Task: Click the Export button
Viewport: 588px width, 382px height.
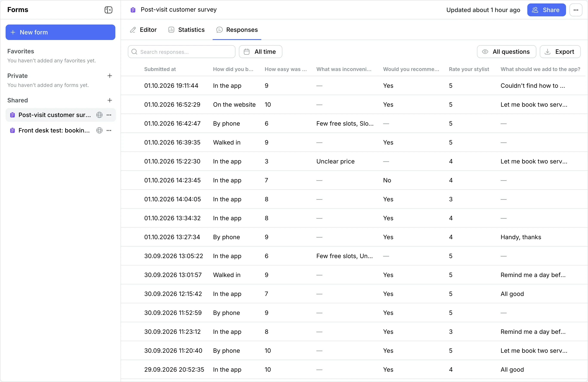Action: (560, 52)
